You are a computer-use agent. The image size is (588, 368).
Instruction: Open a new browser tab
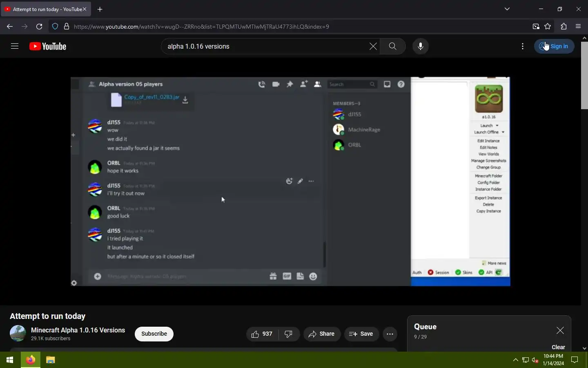(x=100, y=9)
